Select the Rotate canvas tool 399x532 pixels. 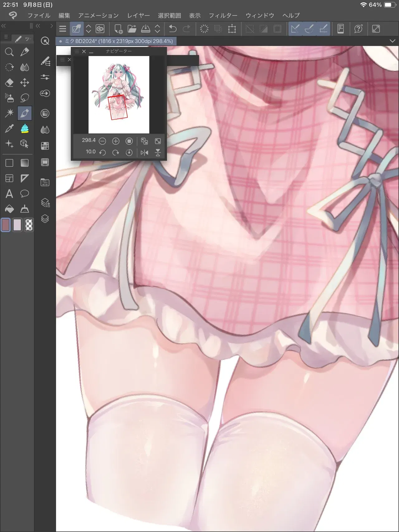9,67
